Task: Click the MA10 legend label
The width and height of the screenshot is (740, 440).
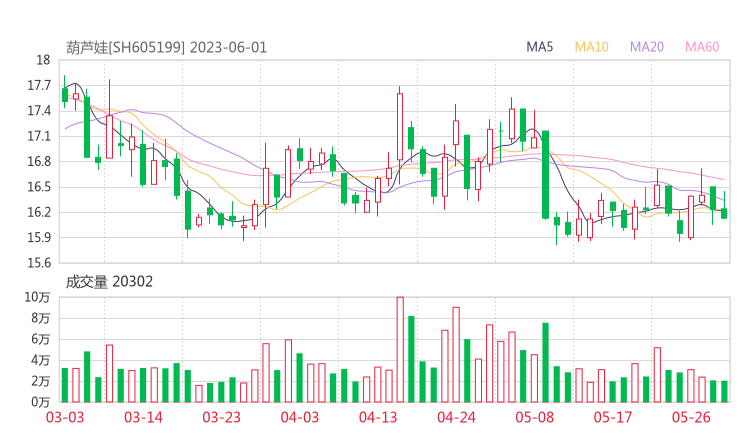Action: tap(591, 47)
